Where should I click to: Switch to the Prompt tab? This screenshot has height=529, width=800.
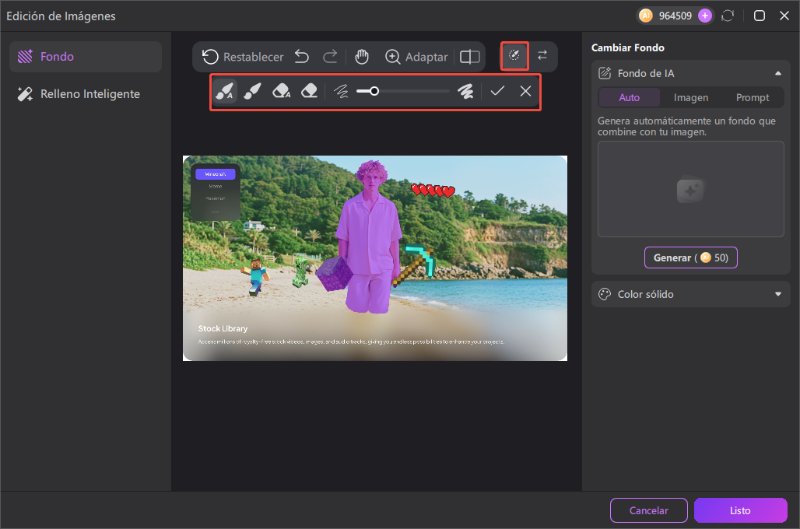(753, 97)
